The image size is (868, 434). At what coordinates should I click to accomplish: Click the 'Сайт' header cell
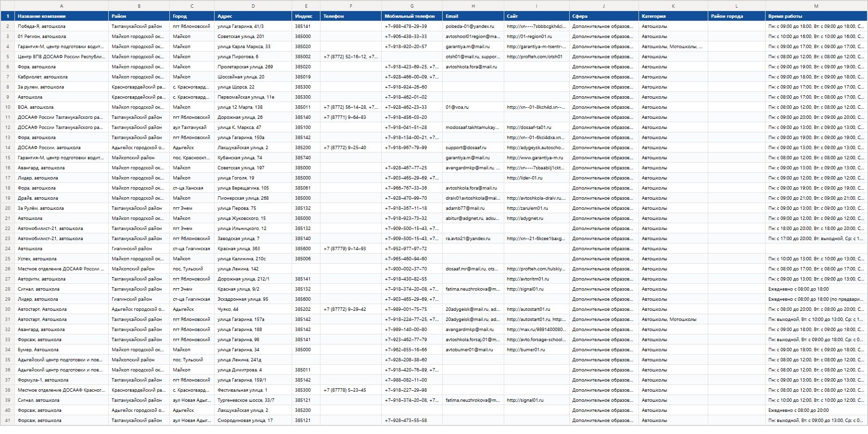(536, 16)
